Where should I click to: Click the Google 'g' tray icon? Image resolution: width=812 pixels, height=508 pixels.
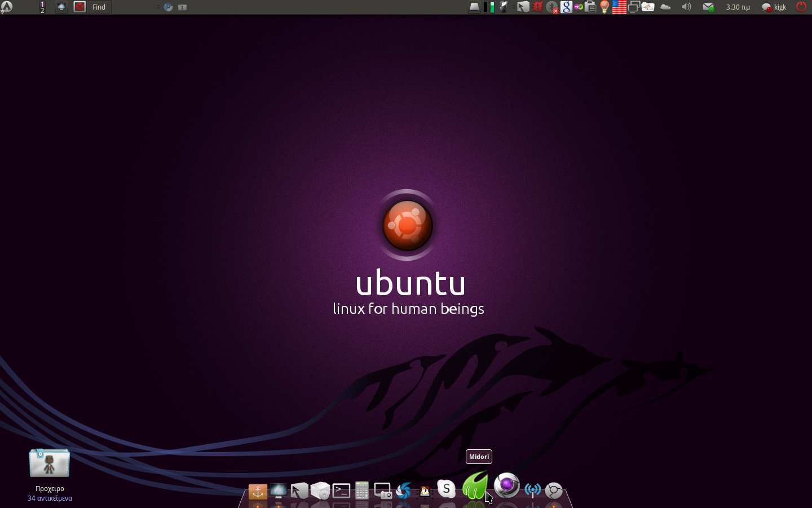click(566, 7)
